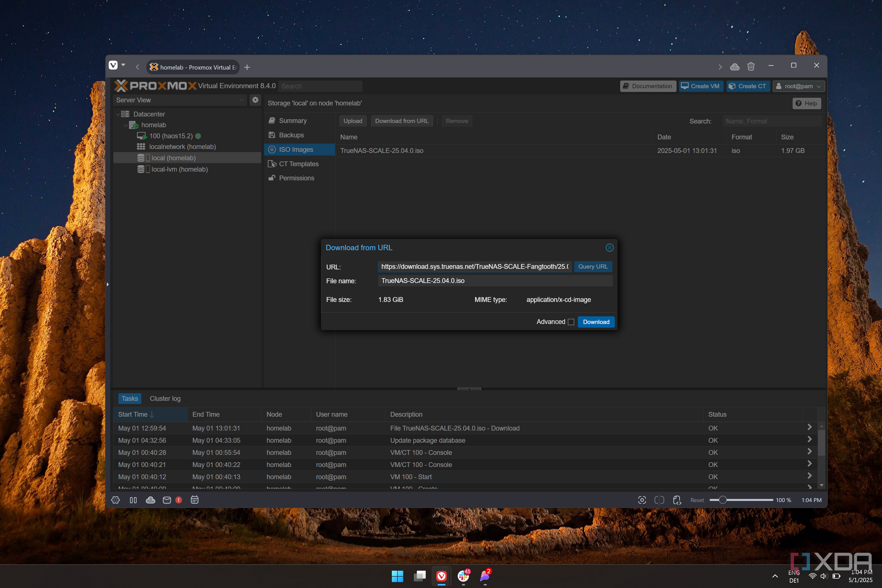Sort tasks by Start Time column
Screen dimensions: 882x588
[x=150, y=414]
